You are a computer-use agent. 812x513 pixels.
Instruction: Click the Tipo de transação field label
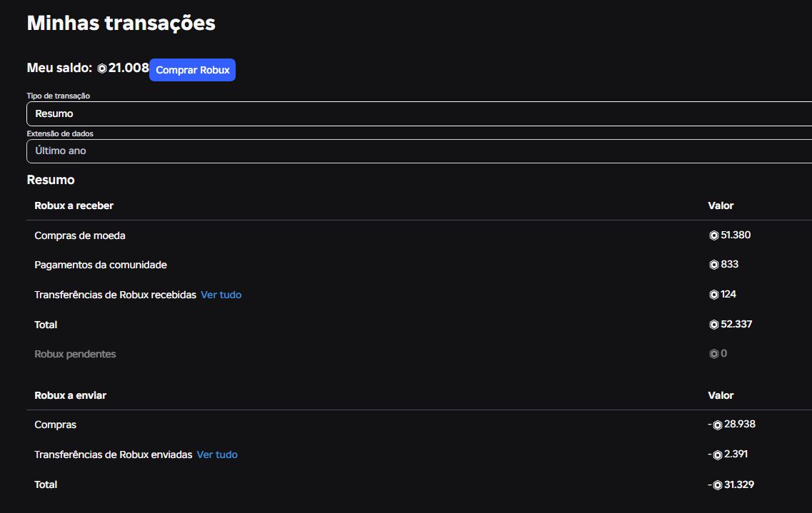(x=59, y=96)
